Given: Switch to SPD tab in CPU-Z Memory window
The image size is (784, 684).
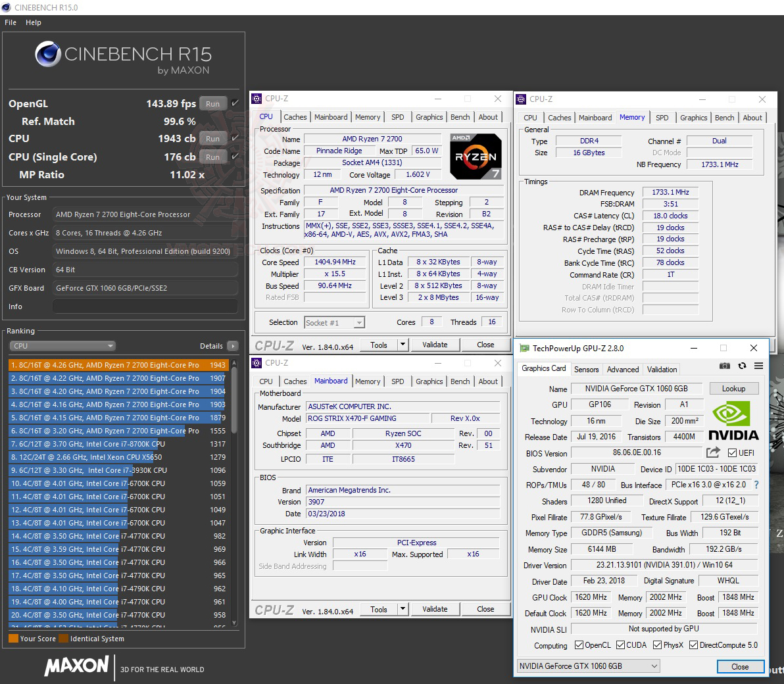Looking at the screenshot, I should [662, 118].
